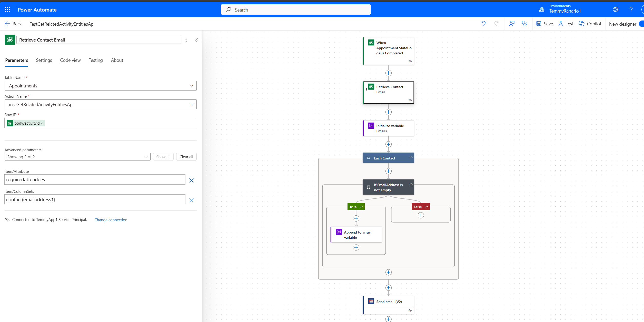Remove the body/activityid token
This screenshot has width=644, height=322.
42,124
